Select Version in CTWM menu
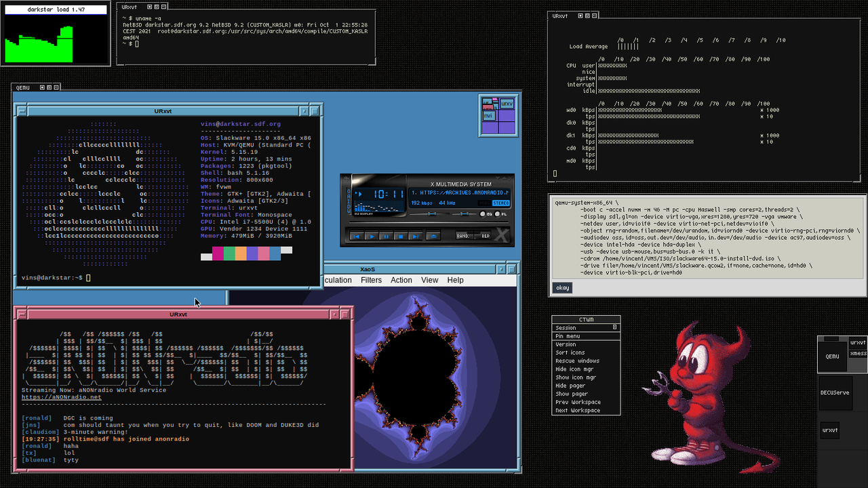The height and width of the screenshot is (488, 868). 586,344
